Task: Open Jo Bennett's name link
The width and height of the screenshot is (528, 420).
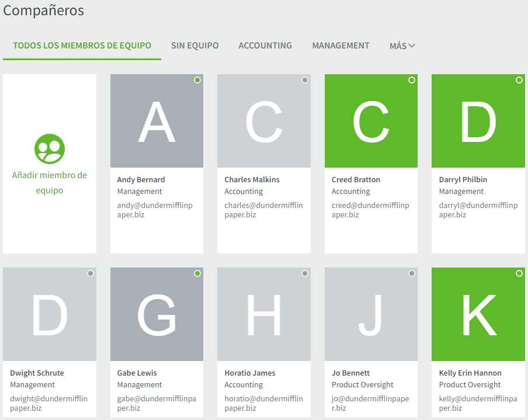Action: click(x=350, y=373)
